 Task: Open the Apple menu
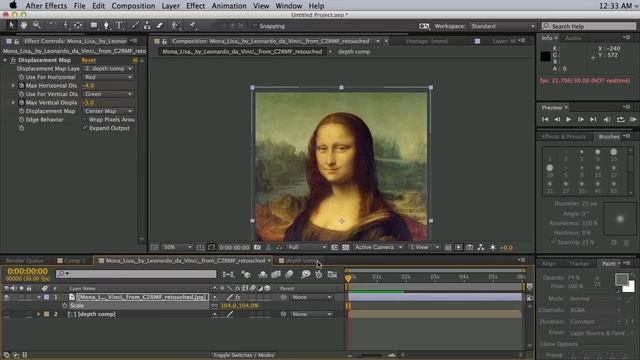click(x=13, y=5)
